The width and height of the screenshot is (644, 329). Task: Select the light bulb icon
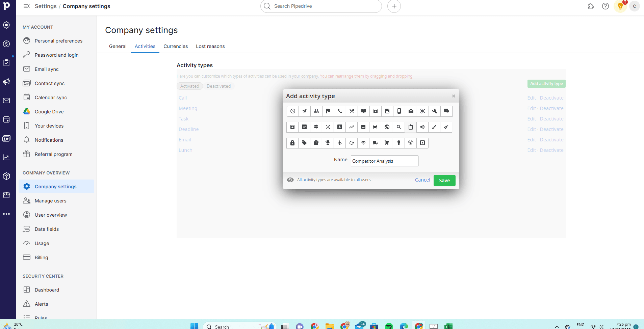click(399, 143)
